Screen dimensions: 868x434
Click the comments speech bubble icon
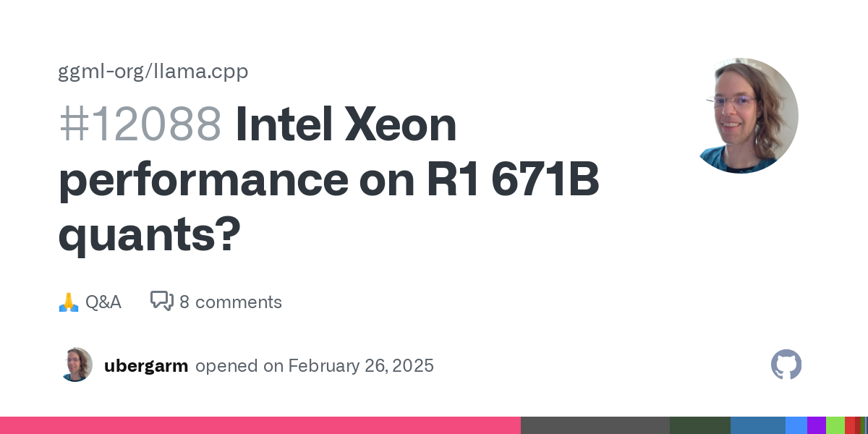point(161,301)
